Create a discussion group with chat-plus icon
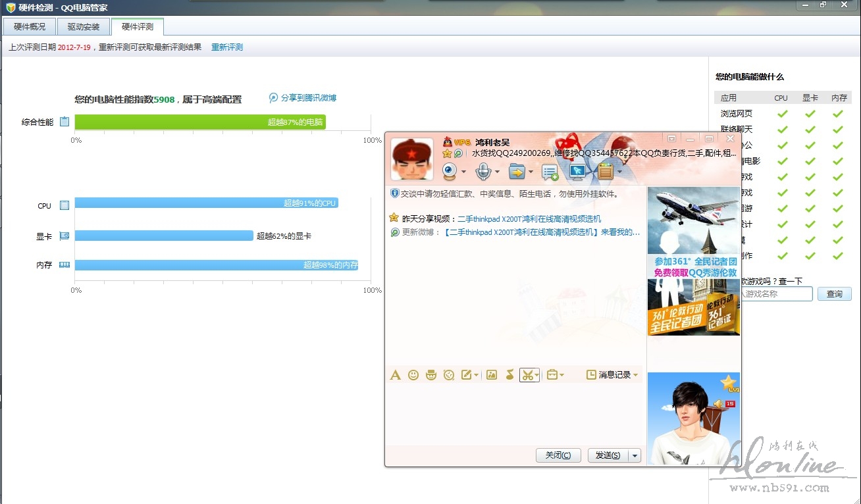The height and width of the screenshot is (504, 861). click(x=550, y=172)
